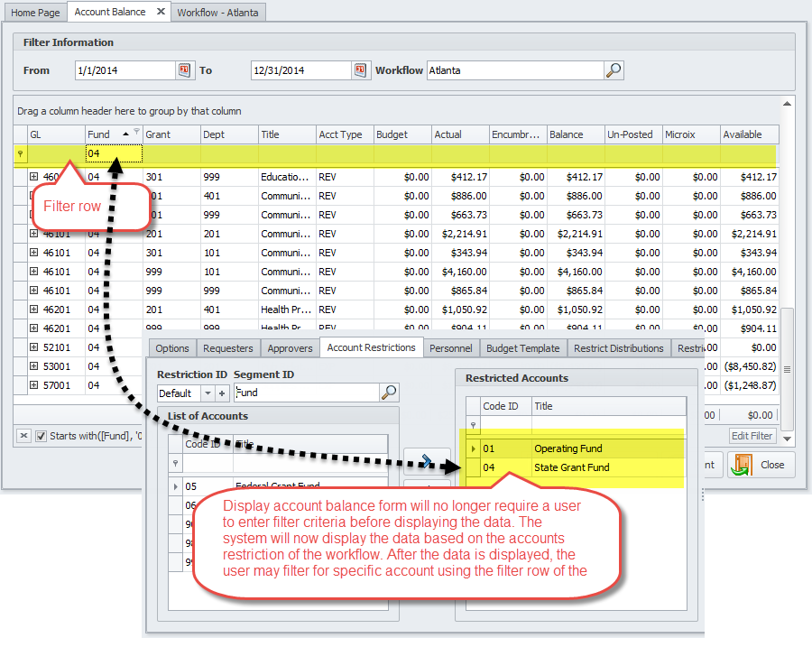Expand the GL 46101 row for Dept 101 at $343.94
This screenshot has height=647, width=812.
point(33,253)
